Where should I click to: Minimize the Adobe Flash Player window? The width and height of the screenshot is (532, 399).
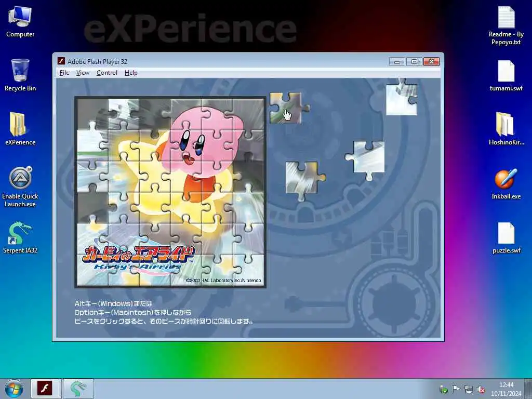tap(397, 61)
